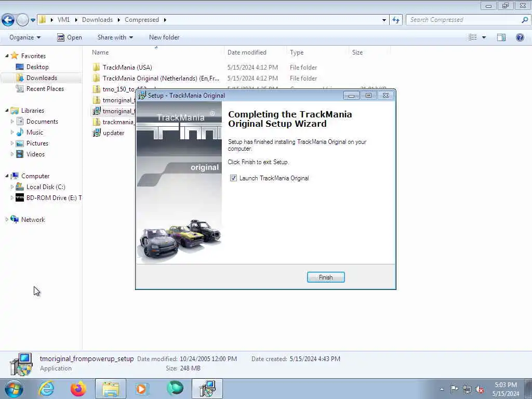The height and width of the screenshot is (399, 532).
Task: Click the tmo_150_to zip file icon
Action: point(96,89)
